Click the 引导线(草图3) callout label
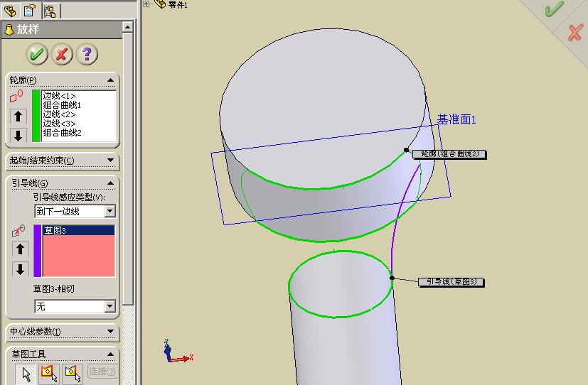Viewport: 588px width, 385px height. (x=451, y=281)
